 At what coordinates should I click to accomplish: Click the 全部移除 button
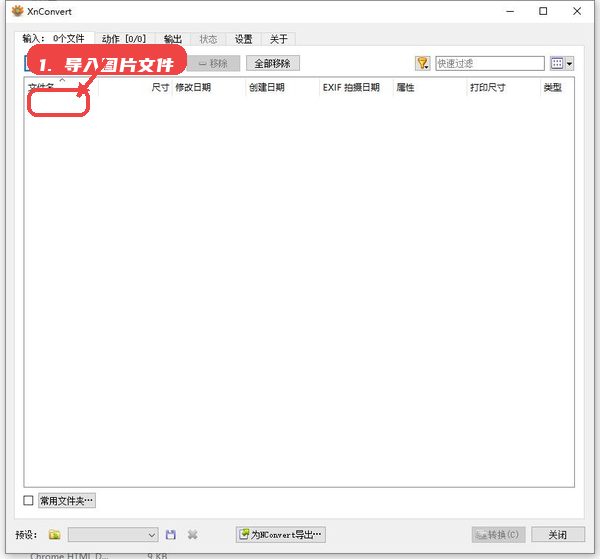pos(272,64)
